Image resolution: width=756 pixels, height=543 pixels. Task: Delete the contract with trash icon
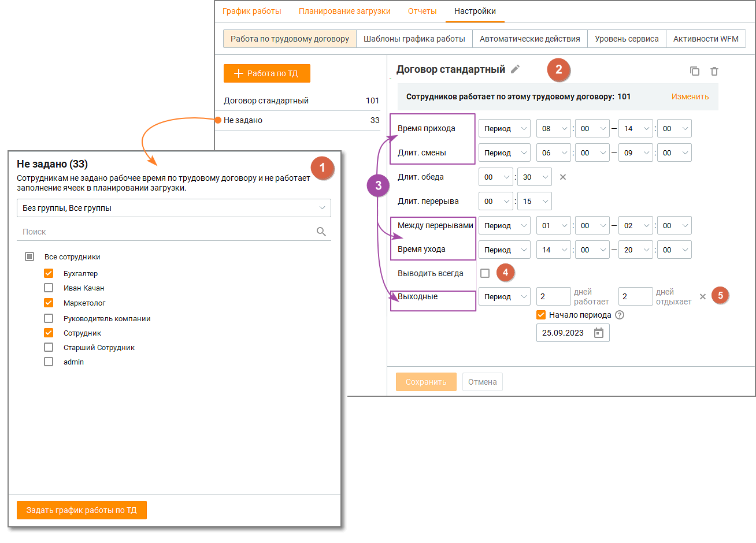pos(714,71)
